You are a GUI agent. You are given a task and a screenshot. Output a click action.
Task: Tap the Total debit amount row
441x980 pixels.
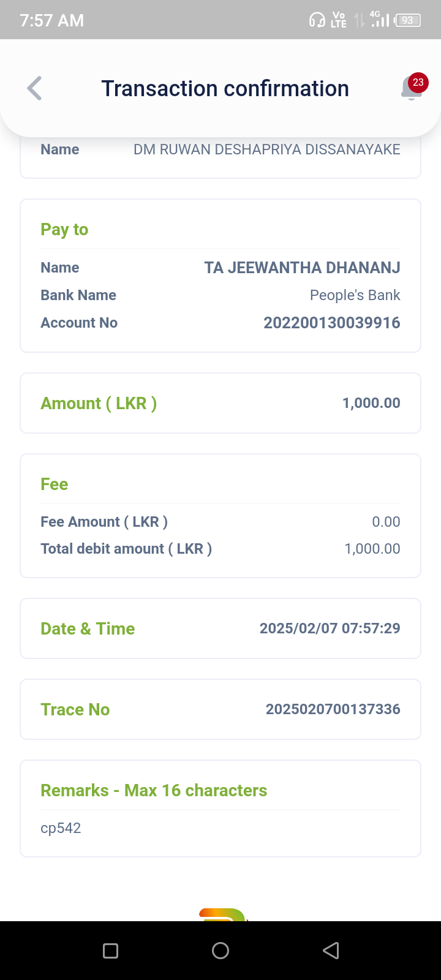click(221, 549)
